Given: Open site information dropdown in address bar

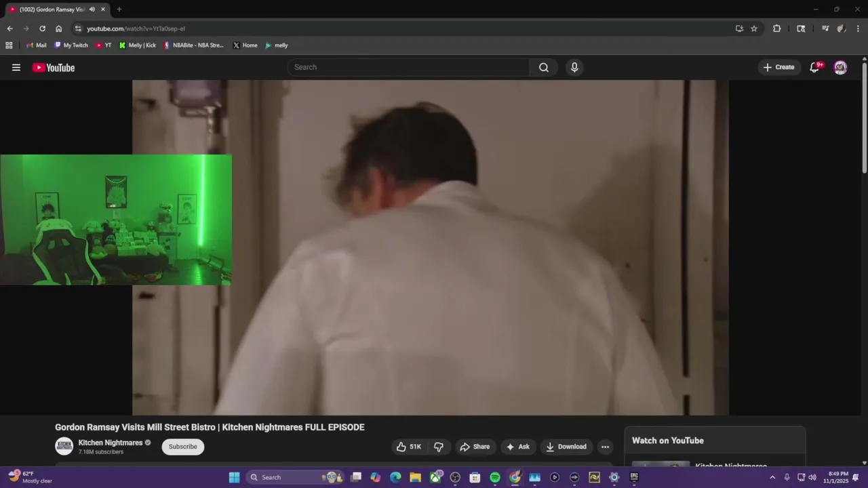Looking at the screenshot, I should pos(78,28).
